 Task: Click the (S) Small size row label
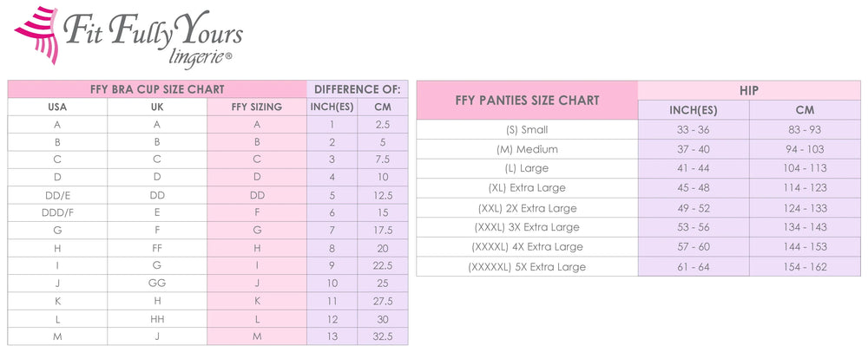coord(527,129)
